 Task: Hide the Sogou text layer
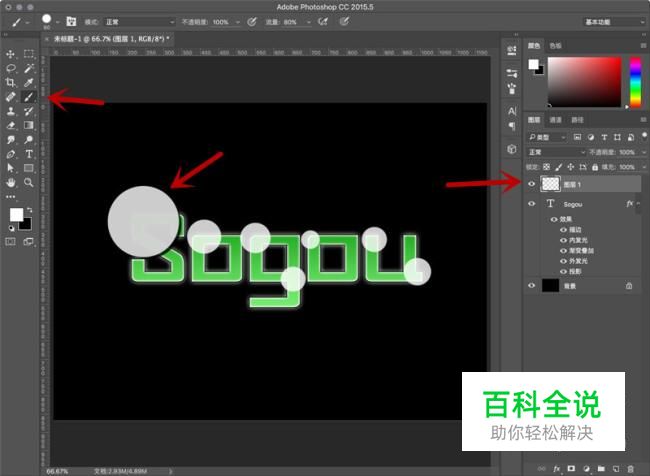click(531, 204)
